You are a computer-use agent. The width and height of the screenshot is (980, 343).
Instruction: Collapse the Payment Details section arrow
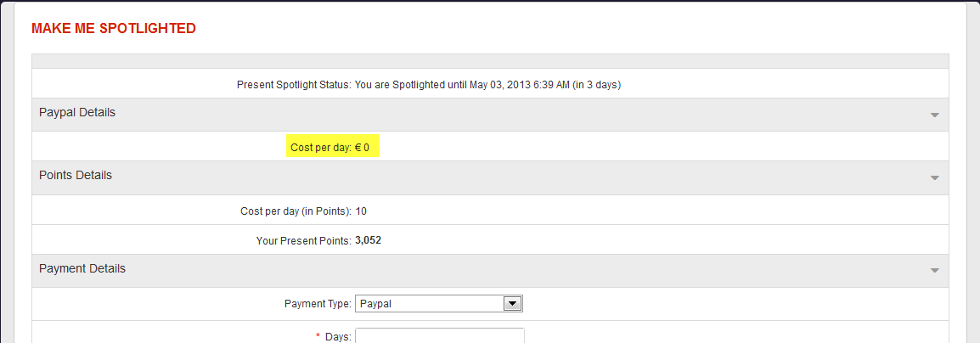pos(934,271)
